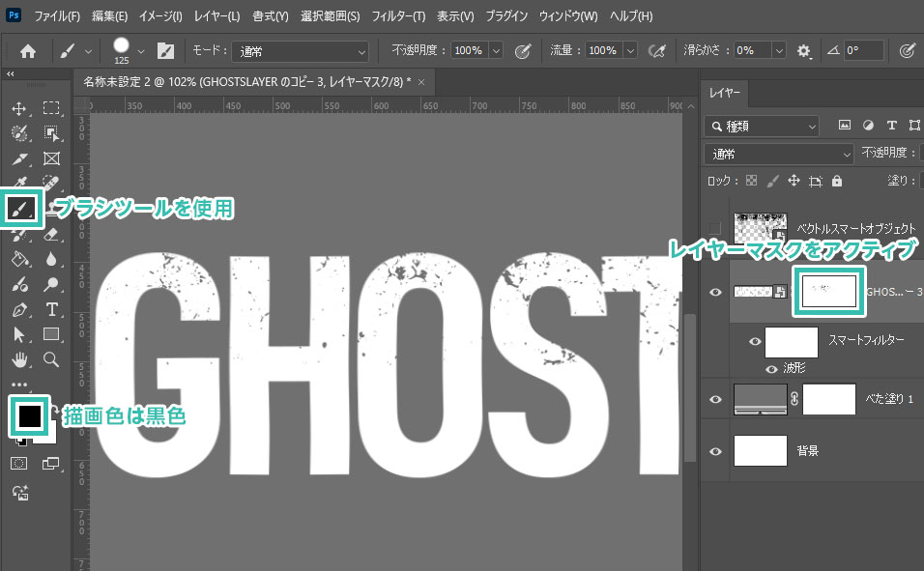Image resolution: width=924 pixels, height=571 pixels.
Task: Select the Object Selection tool
Action: pos(51,133)
